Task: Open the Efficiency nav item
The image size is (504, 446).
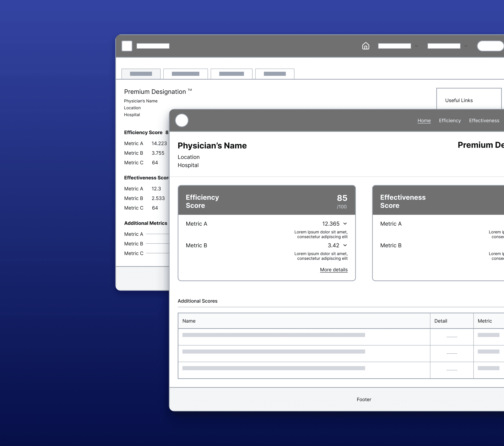Action: point(450,120)
